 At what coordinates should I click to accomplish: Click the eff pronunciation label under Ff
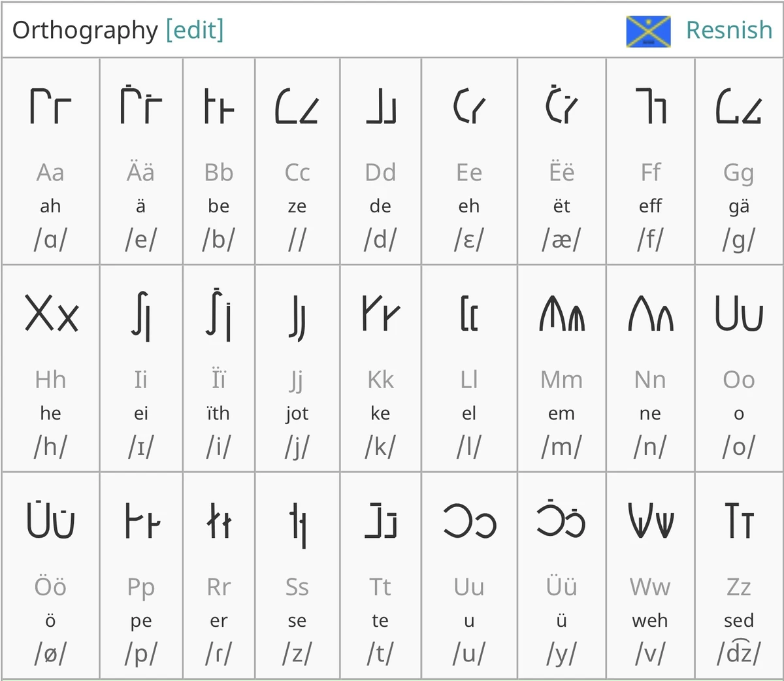(x=650, y=206)
